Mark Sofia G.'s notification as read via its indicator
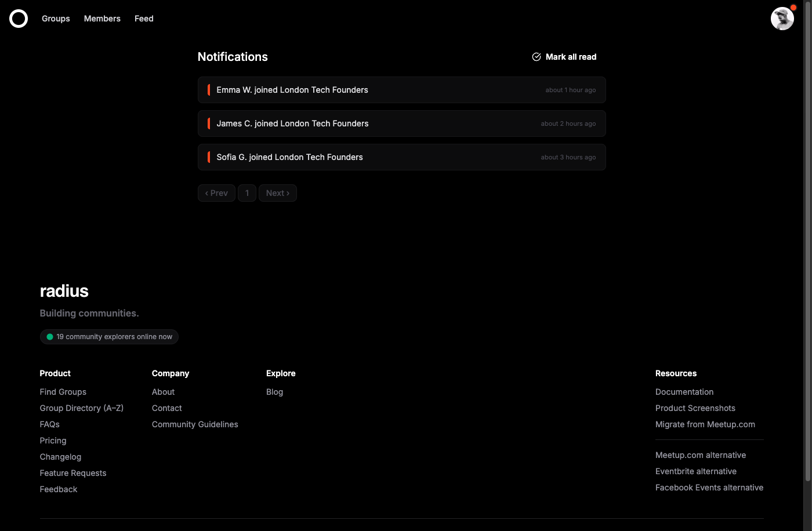The image size is (812, 531). [209, 157]
